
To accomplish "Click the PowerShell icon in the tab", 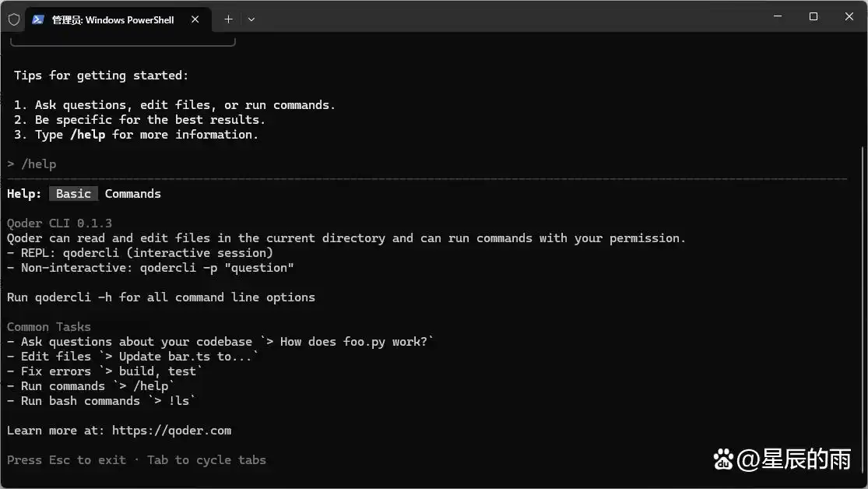I will pyautogui.click(x=38, y=19).
